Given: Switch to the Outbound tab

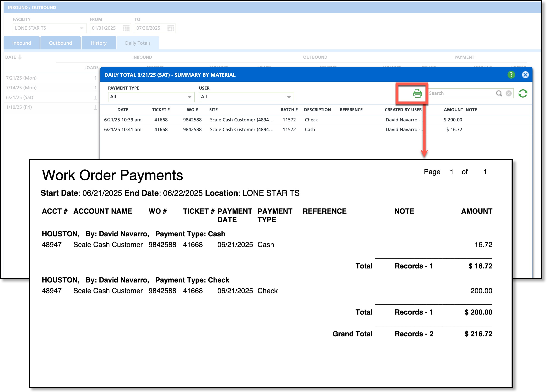Looking at the screenshot, I should pyautogui.click(x=60, y=43).
